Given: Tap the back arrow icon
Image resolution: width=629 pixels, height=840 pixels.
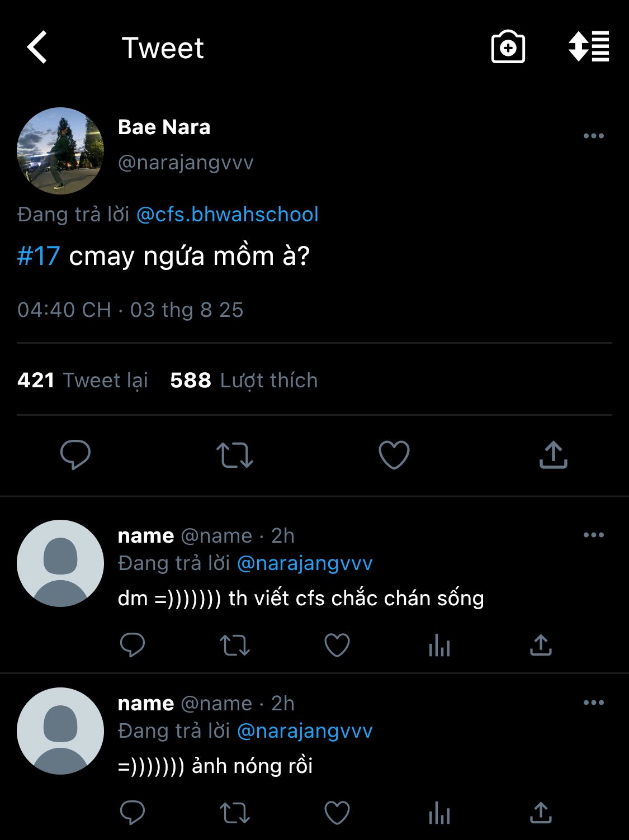Looking at the screenshot, I should click(x=37, y=48).
